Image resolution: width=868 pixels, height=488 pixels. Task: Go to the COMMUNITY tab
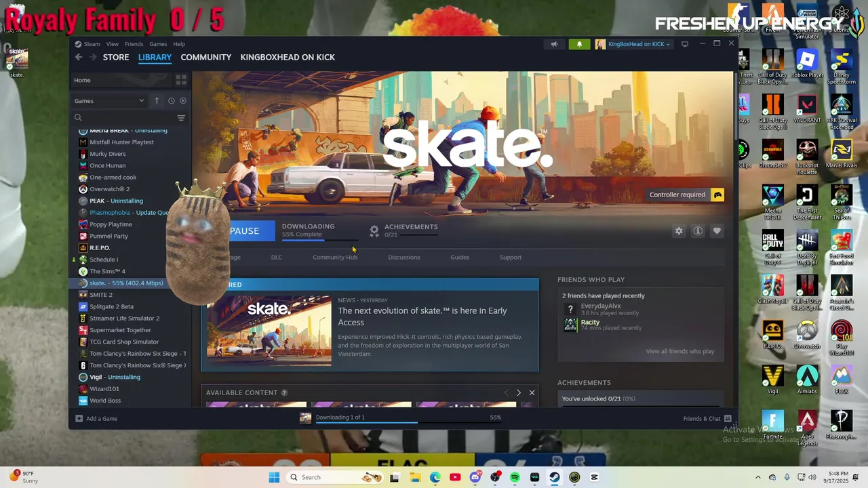coord(206,57)
